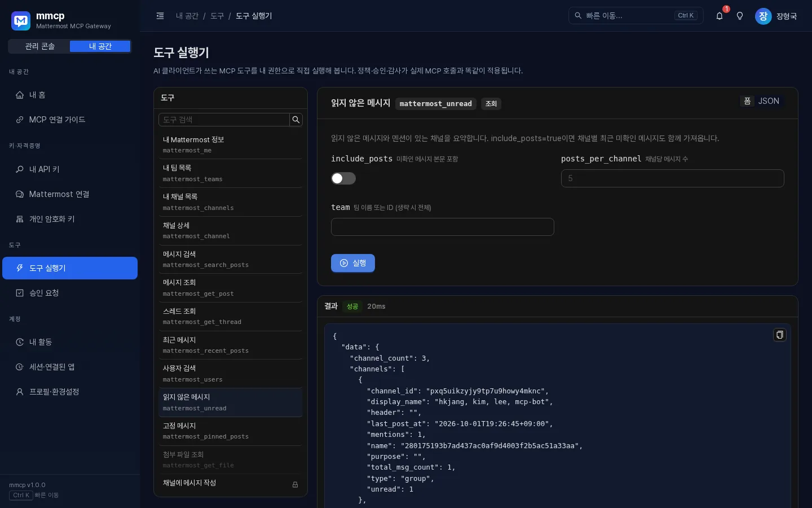This screenshot has width=812, height=508.
Task: Switch to 내 공간 mode
Action: pos(100,46)
